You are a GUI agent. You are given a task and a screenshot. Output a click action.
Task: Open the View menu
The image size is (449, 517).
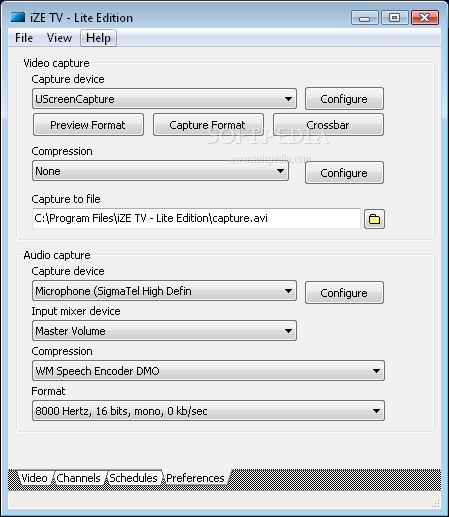click(59, 38)
